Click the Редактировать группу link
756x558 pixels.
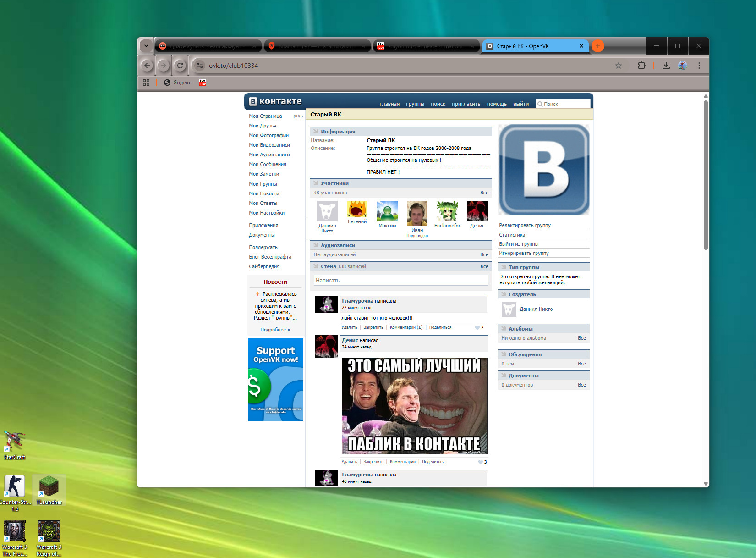pos(525,225)
